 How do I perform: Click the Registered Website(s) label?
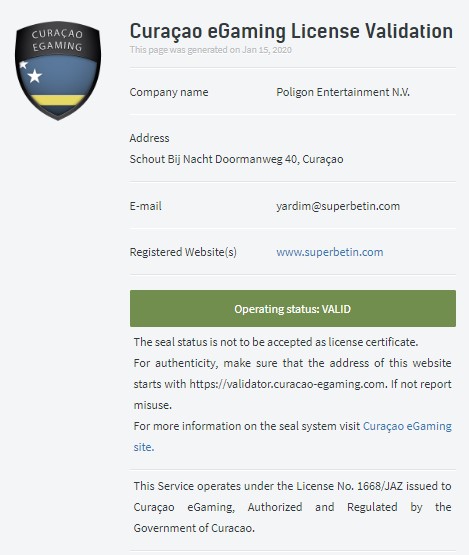[x=183, y=252]
